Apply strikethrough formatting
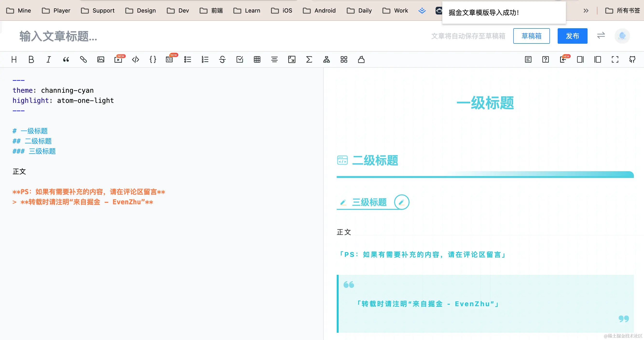Screen dimensions: 644x340 pos(222,60)
